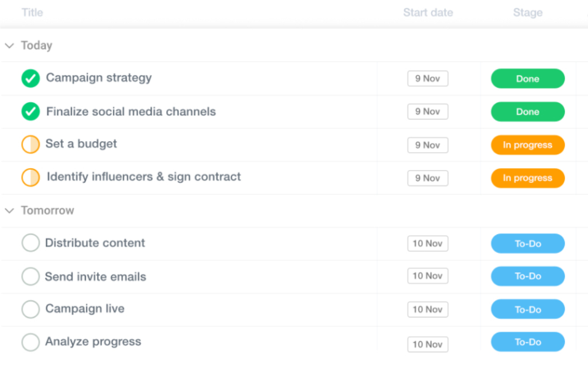Click the Campaign live empty status circle
This screenshot has height=367, width=588.
click(30, 309)
